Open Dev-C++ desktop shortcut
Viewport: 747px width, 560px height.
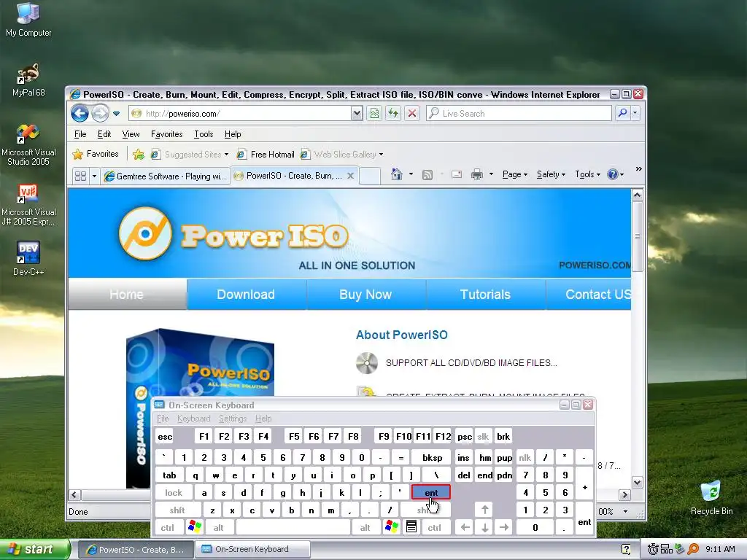point(28,259)
